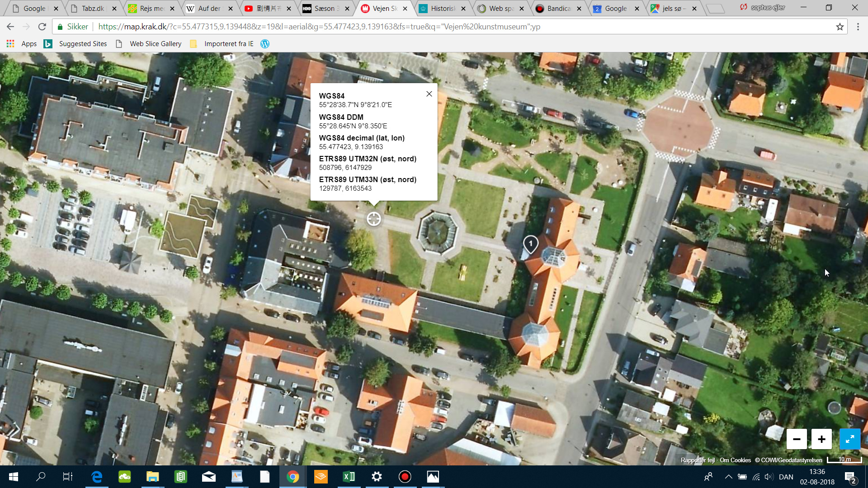The height and width of the screenshot is (488, 868).
Task: Select the WGS84 decimal coordinates value
Action: [351, 147]
